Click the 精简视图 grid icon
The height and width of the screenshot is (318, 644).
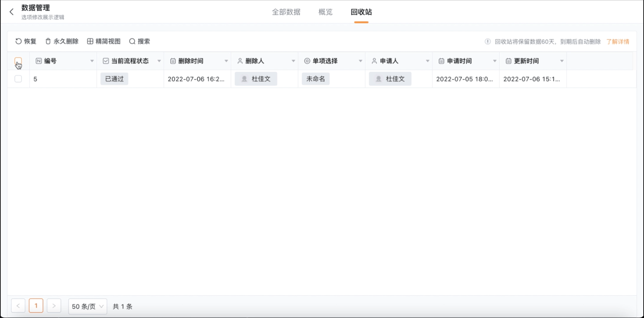90,41
